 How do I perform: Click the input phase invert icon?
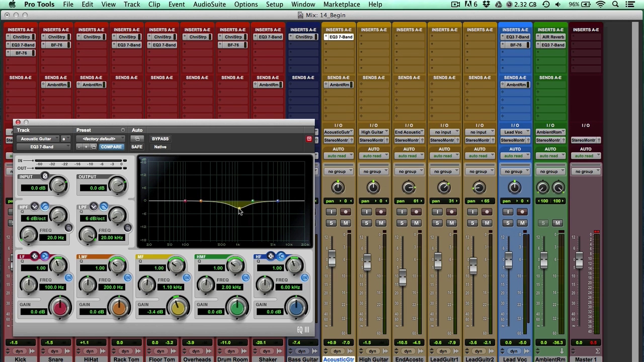pyautogui.click(x=45, y=176)
